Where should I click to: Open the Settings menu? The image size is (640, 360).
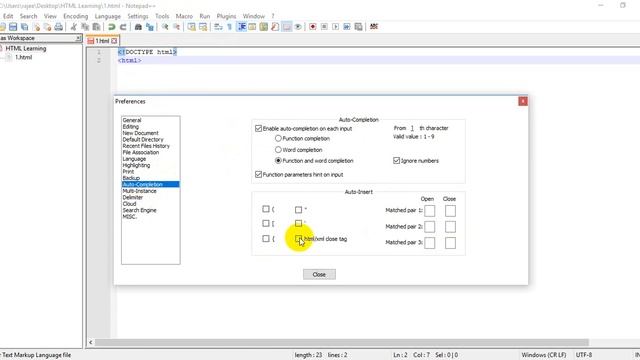[x=138, y=16]
